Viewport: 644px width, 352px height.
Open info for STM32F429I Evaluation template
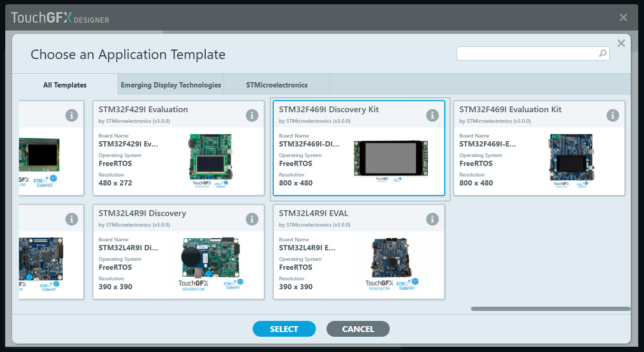click(252, 115)
